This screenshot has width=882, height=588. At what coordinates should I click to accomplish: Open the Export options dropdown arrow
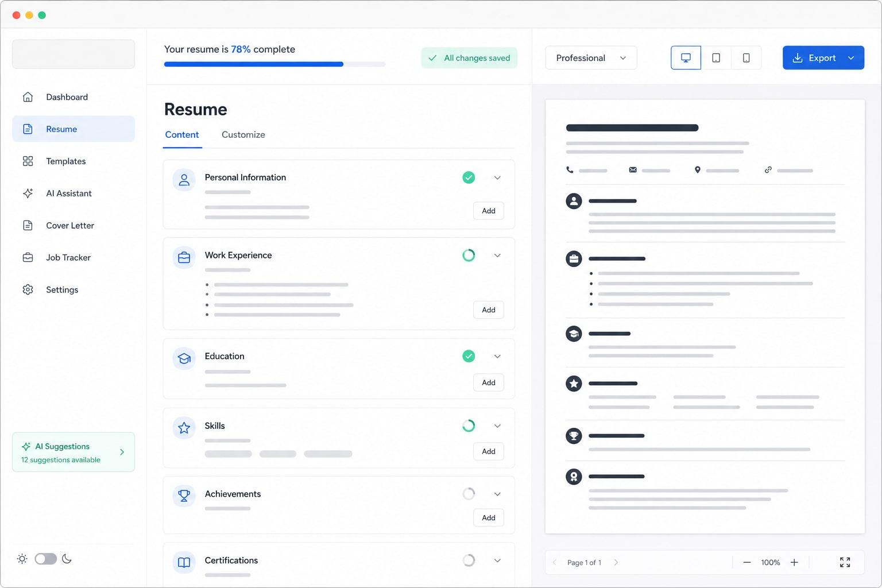852,58
